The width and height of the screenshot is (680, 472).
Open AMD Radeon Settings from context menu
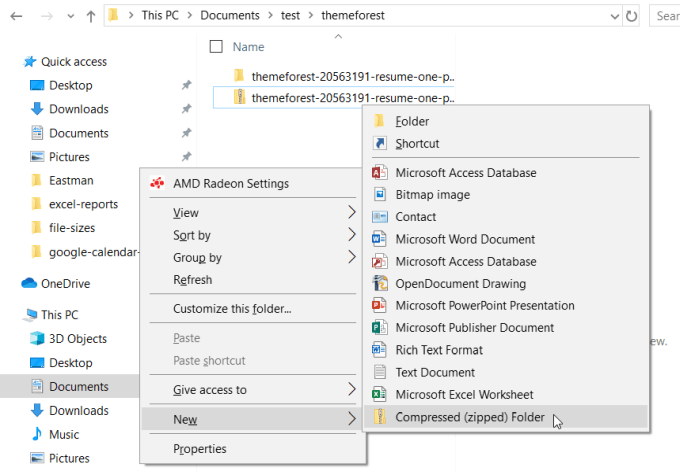click(x=253, y=184)
